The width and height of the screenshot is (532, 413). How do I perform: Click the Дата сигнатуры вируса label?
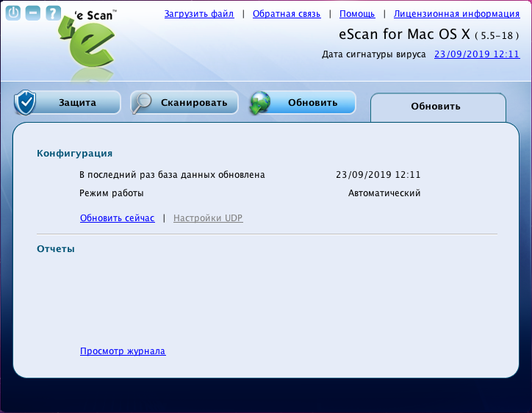point(373,54)
